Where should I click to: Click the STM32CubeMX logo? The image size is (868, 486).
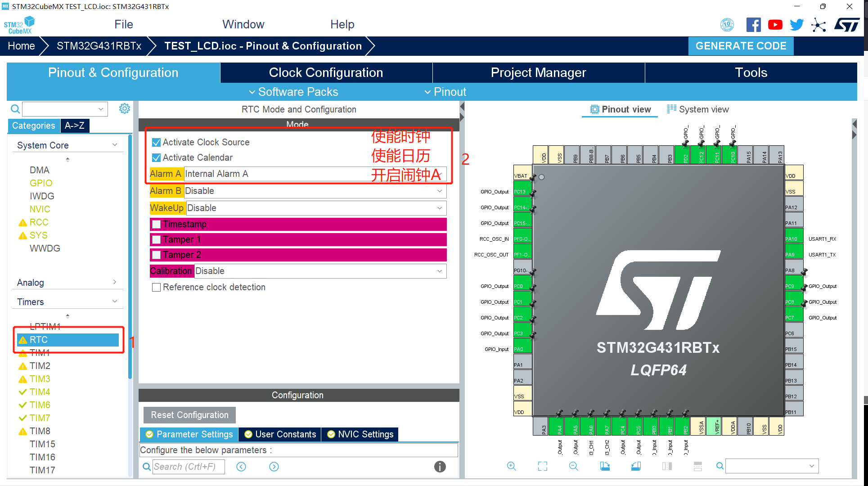coord(19,25)
